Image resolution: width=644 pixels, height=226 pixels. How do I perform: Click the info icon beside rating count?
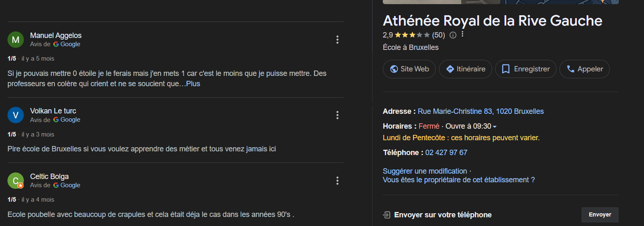[x=453, y=35]
